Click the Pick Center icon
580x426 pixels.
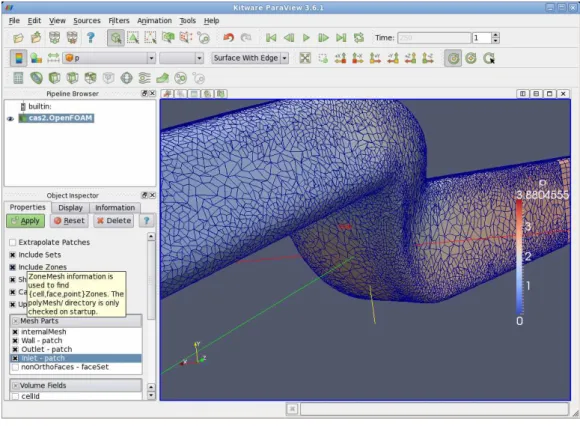coord(489,58)
